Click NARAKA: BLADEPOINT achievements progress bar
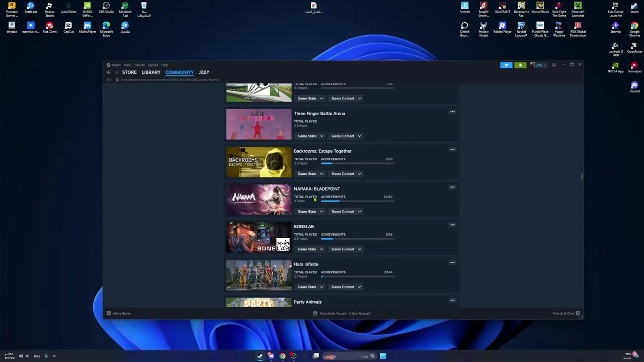 tap(357, 201)
